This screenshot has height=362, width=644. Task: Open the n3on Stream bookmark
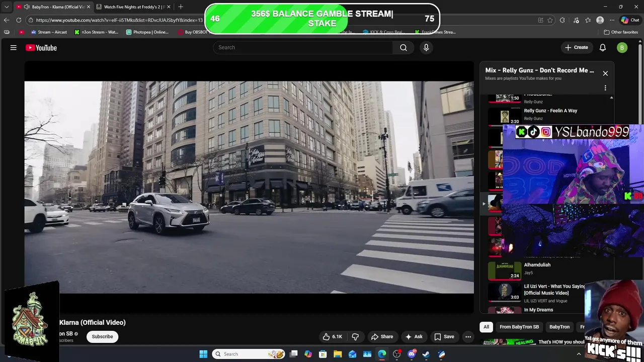click(97, 32)
